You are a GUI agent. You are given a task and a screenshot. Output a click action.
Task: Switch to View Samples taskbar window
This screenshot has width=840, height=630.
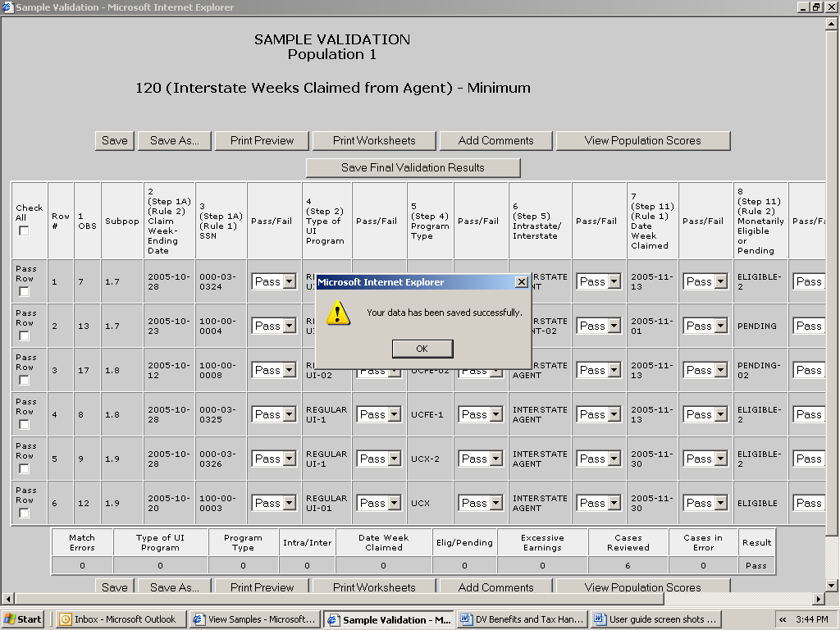click(254, 619)
